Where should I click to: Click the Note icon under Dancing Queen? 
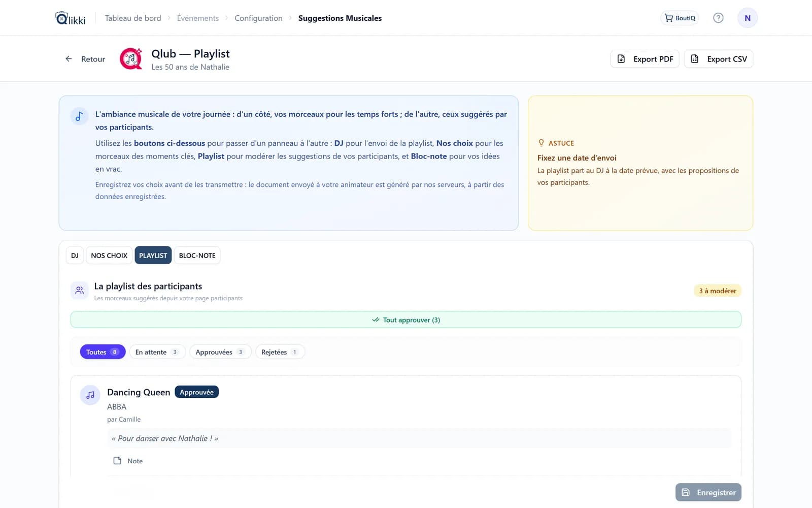[117, 461]
